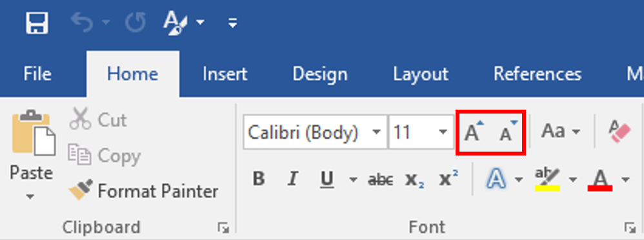Click the Decrease Font Size icon
The image size is (644, 240).
click(508, 132)
